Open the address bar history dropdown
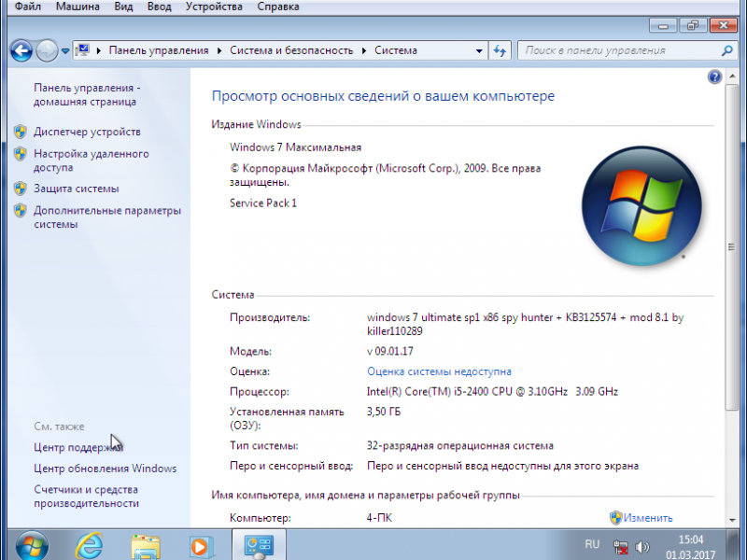 479,50
